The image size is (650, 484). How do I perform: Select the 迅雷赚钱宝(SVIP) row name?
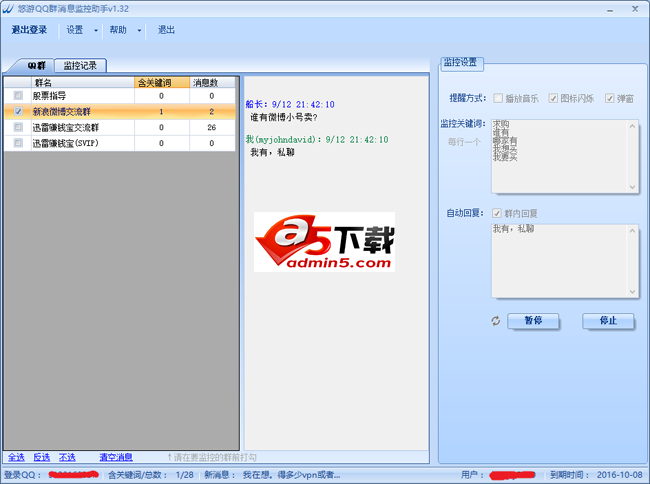point(66,143)
